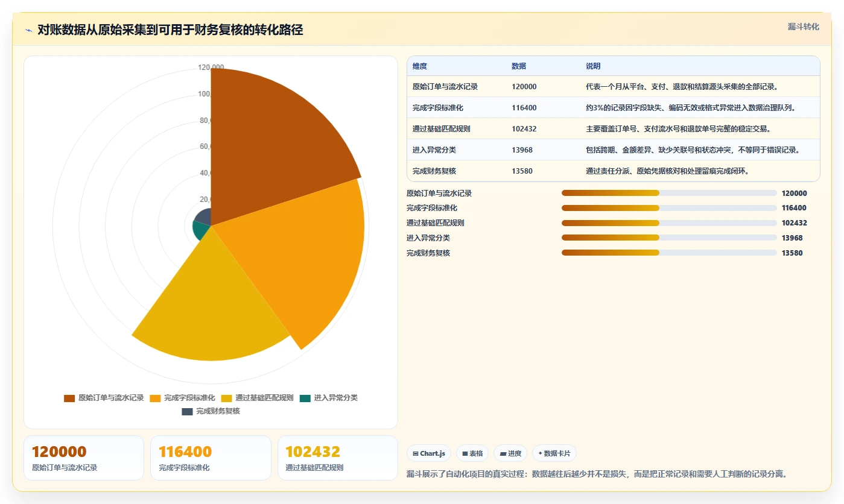Open the 120000 data card

tap(84, 458)
